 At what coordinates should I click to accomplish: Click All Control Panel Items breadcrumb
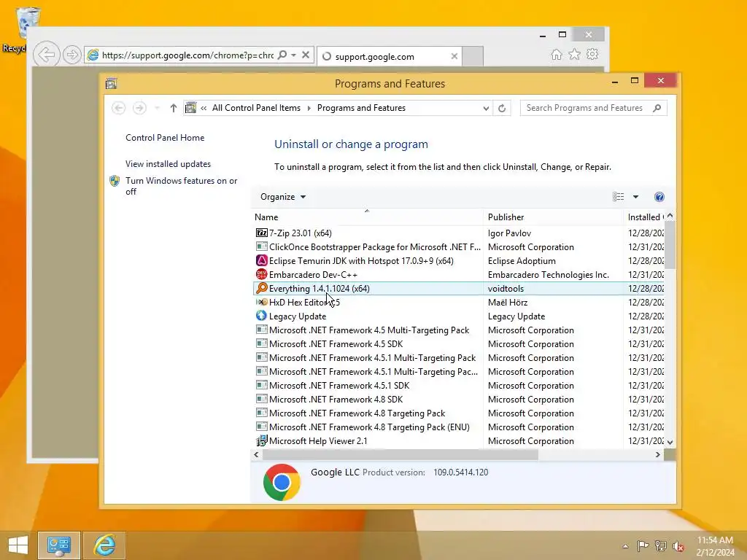point(256,108)
